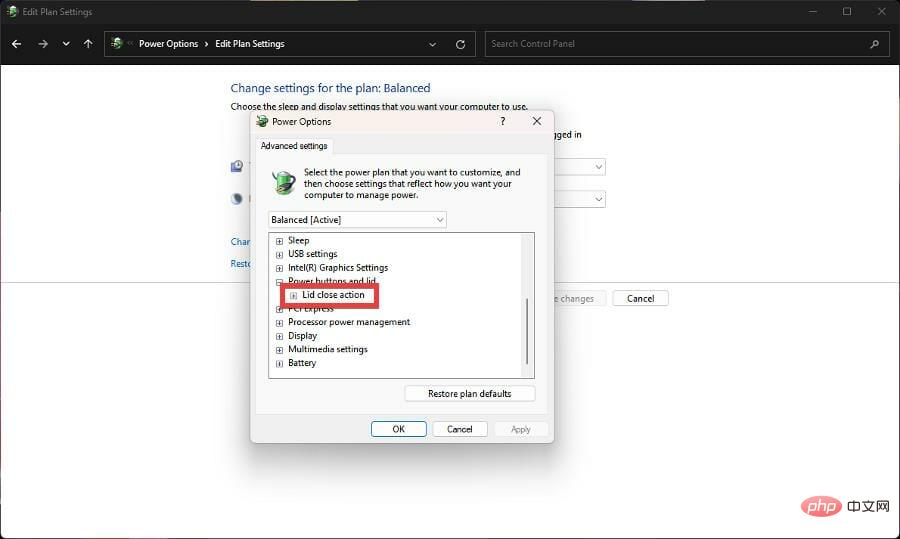Expand the Lid close action node
900x539 pixels.
click(293, 296)
